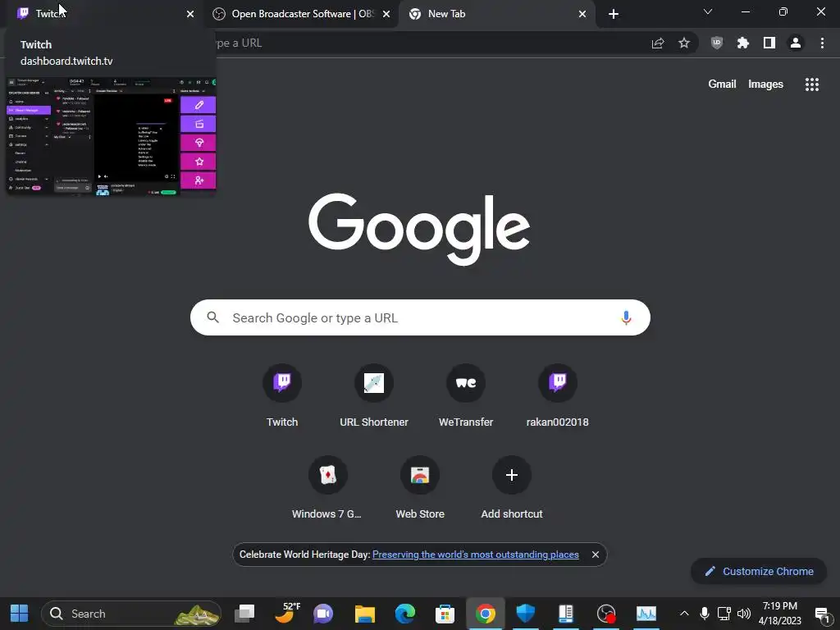The width and height of the screenshot is (840, 630).
Task: Open the Chat app on the taskbar
Action: [x=323, y=614]
